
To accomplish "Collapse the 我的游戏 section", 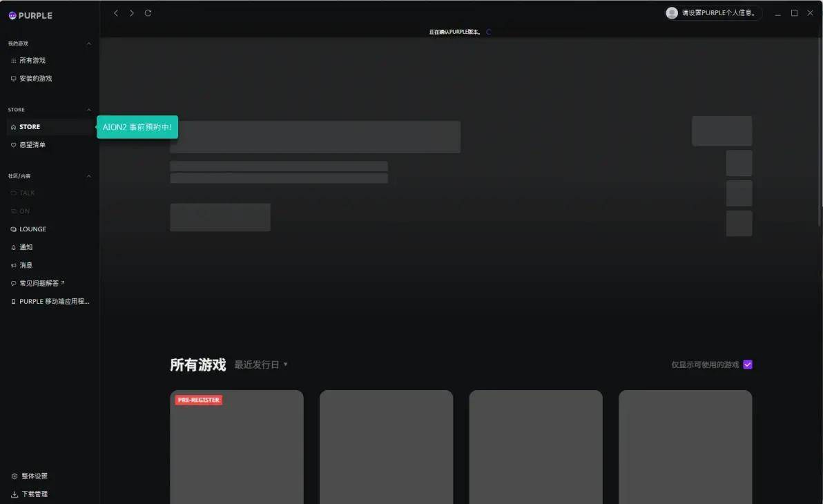I will point(88,43).
